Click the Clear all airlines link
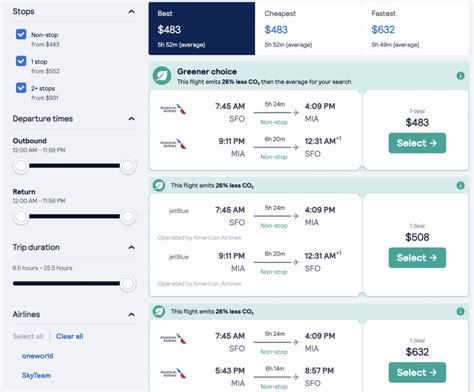 (x=70, y=336)
